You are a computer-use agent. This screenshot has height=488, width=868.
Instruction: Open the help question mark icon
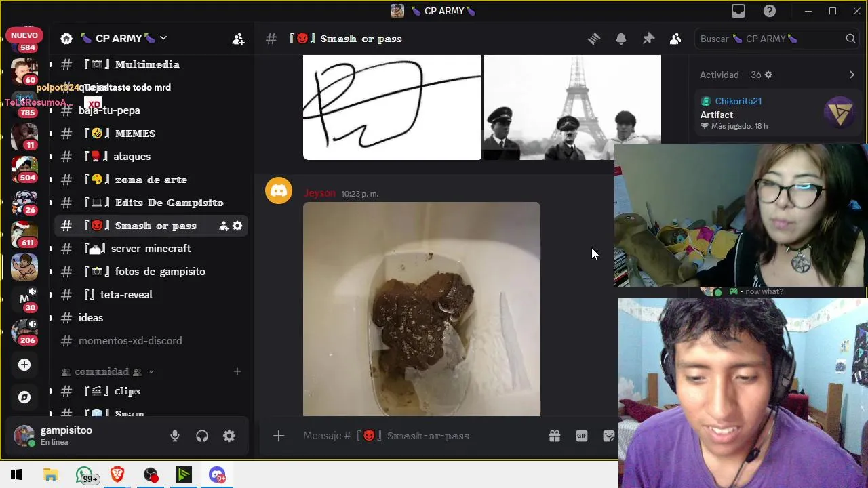click(x=770, y=11)
